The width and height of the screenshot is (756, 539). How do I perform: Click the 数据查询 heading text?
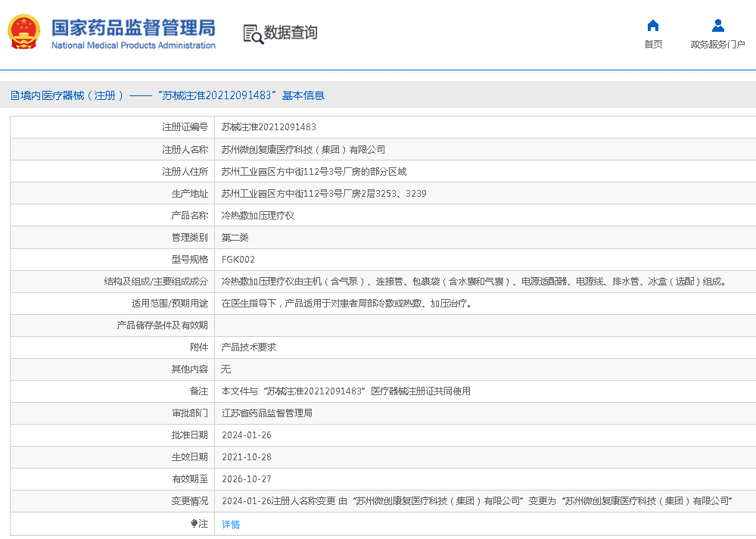pos(291,33)
